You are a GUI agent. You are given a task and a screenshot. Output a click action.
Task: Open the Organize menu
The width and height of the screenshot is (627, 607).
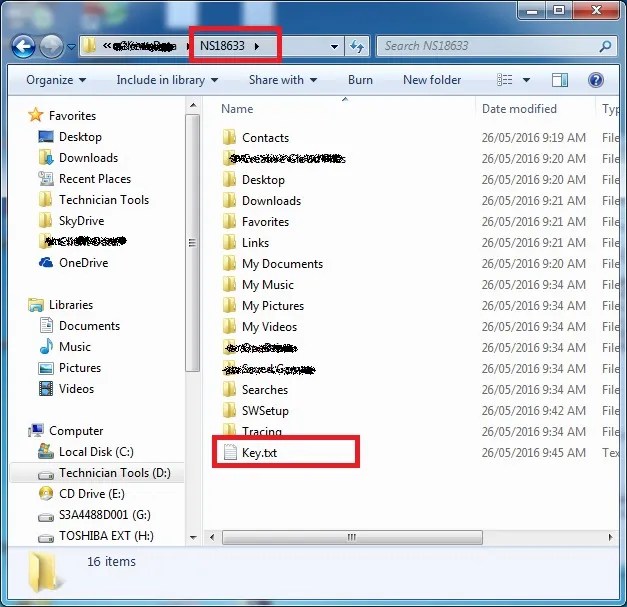(x=56, y=80)
